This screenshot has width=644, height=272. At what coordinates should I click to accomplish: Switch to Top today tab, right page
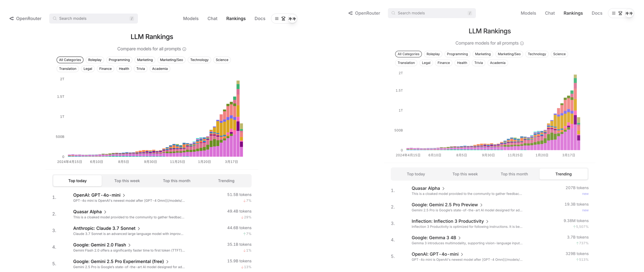[x=416, y=174]
